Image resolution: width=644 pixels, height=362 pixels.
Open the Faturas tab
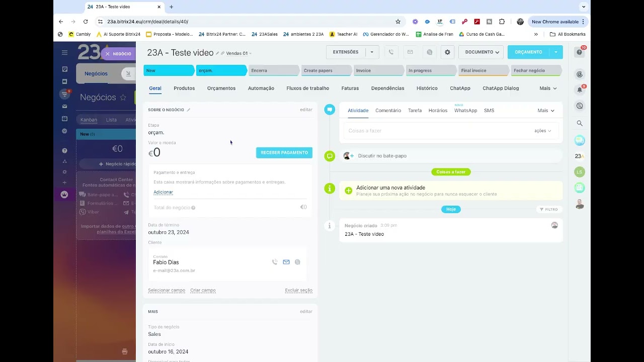click(x=350, y=88)
